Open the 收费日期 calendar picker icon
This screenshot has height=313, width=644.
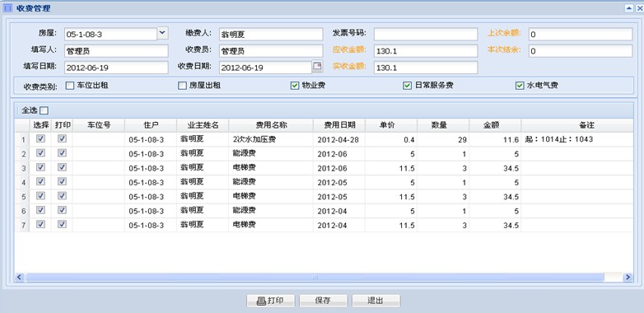coord(317,66)
